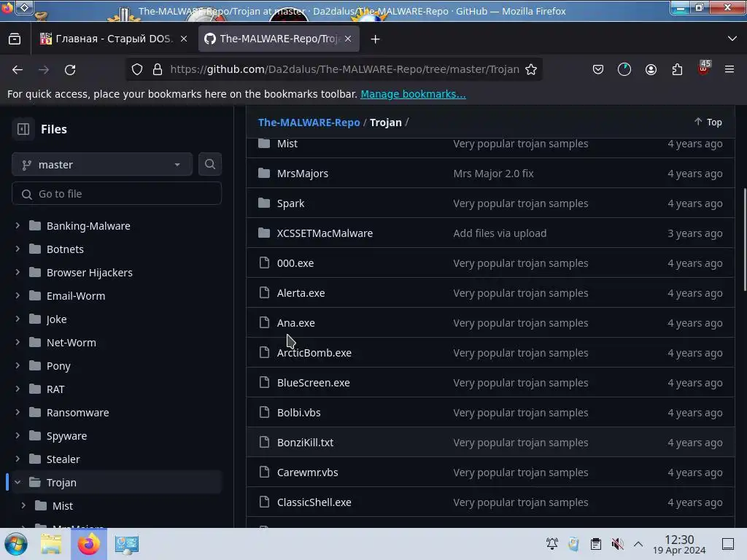Open clipboard manager in system tray
The height and width of the screenshot is (560, 747).
(x=595, y=544)
